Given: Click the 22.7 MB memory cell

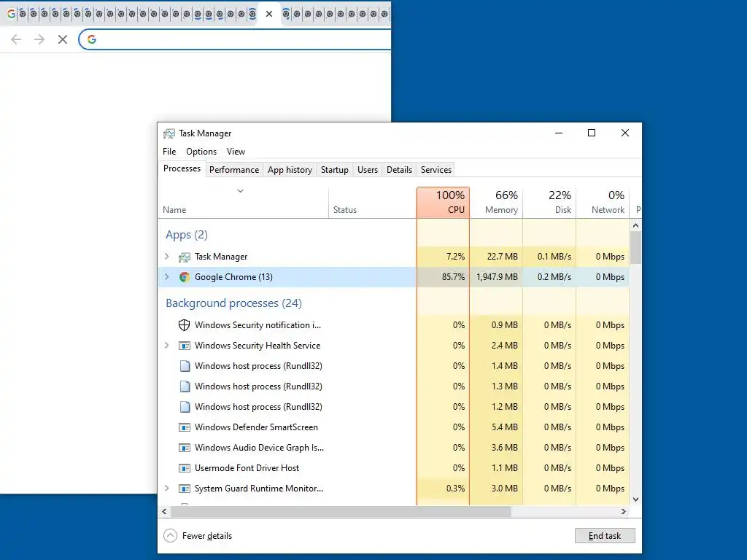Looking at the screenshot, I should (496, 257).
